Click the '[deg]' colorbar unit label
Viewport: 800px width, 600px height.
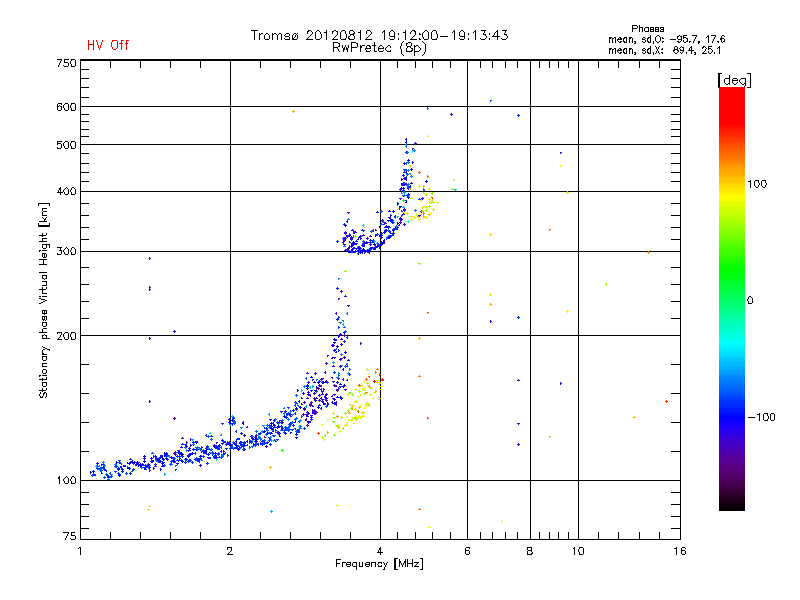coord(734,80)
